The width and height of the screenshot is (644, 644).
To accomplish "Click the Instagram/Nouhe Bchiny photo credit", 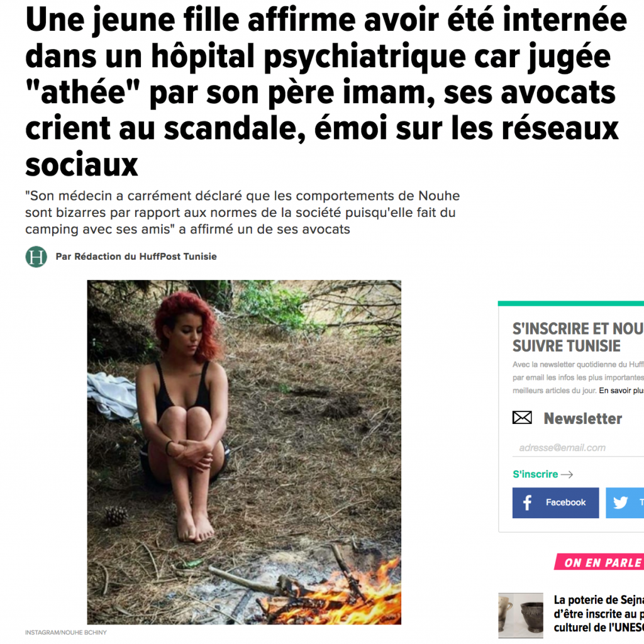I will click(x=65, y=633).
